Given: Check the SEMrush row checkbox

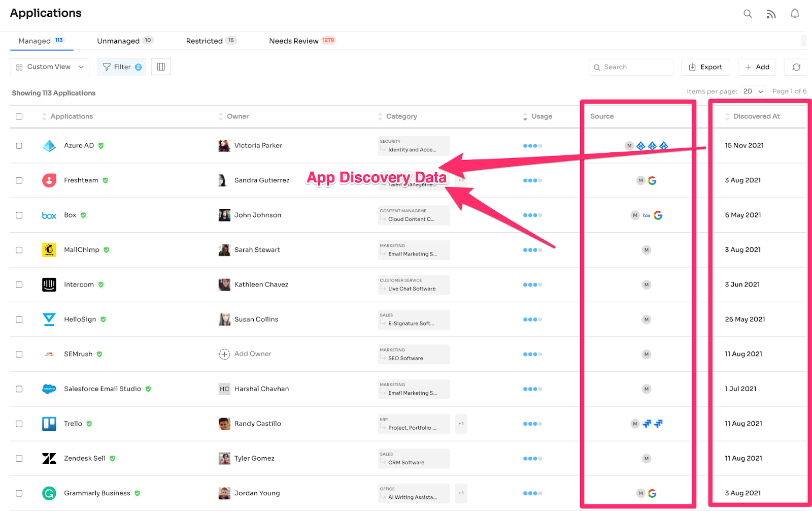Looking at the screenshot, I should (x=19, y=354).
